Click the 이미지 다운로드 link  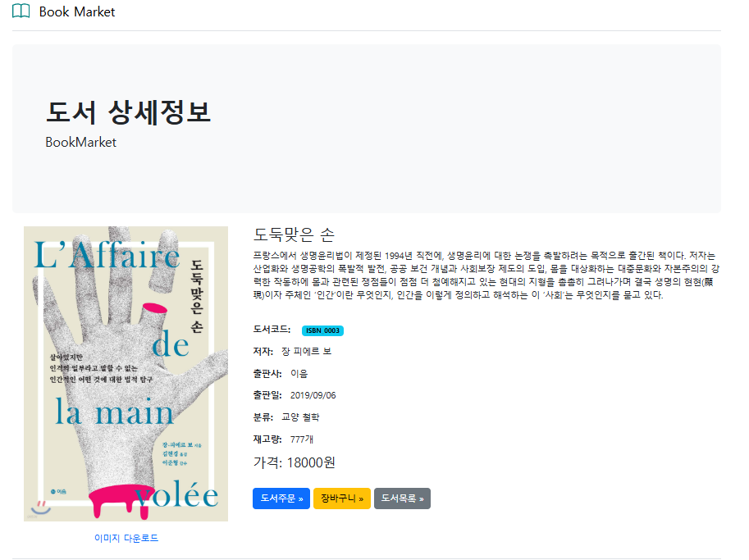[126, 538]
